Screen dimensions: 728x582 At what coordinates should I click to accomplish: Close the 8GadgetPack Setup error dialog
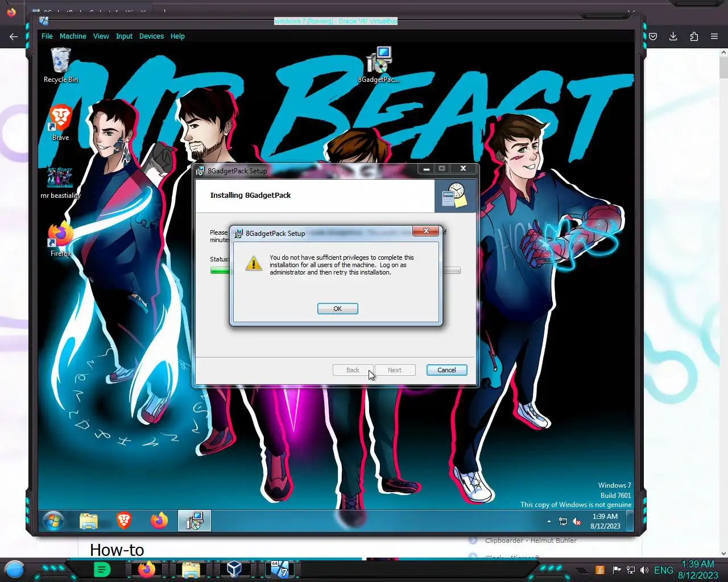click(x=426, y=231)
